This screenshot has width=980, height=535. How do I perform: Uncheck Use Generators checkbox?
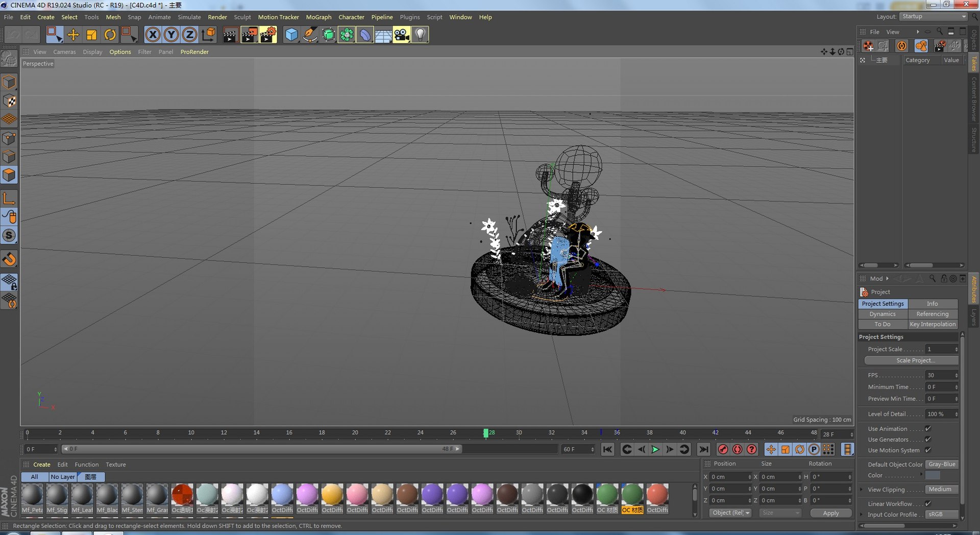tap(928, 439)
